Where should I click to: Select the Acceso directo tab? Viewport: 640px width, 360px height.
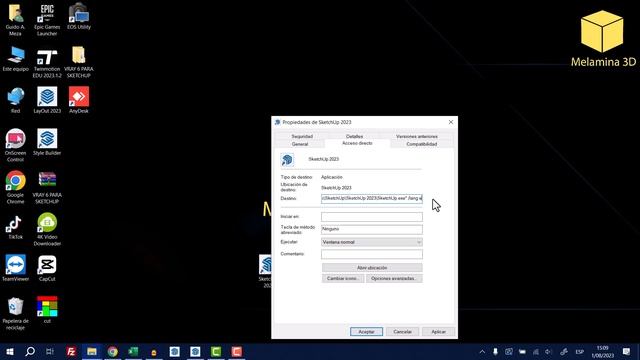tap(357, 143)
